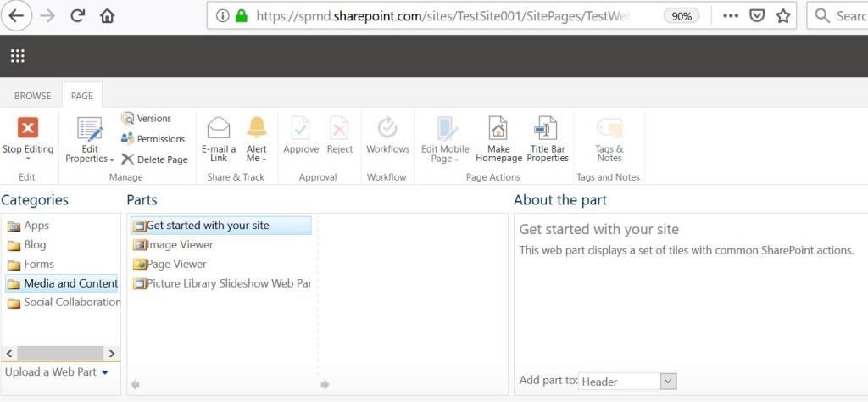Click the browser Forward arrow
Image resolution: width=868 pixels, height=402 pixels.
48,16
